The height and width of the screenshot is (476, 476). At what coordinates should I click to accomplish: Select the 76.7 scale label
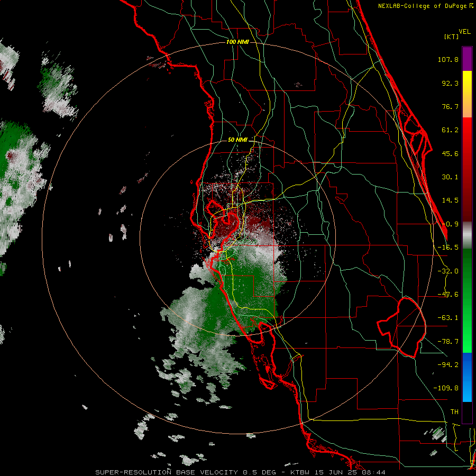[x=450, y=106]
